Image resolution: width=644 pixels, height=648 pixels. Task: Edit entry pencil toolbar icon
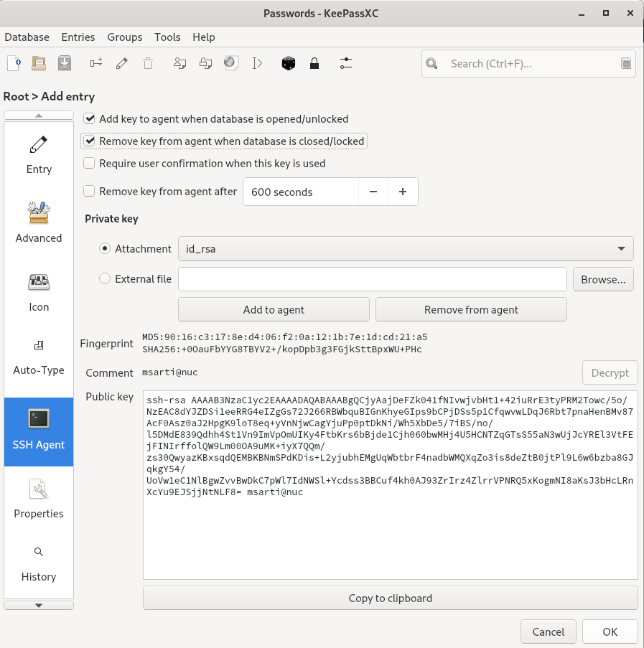121,64
